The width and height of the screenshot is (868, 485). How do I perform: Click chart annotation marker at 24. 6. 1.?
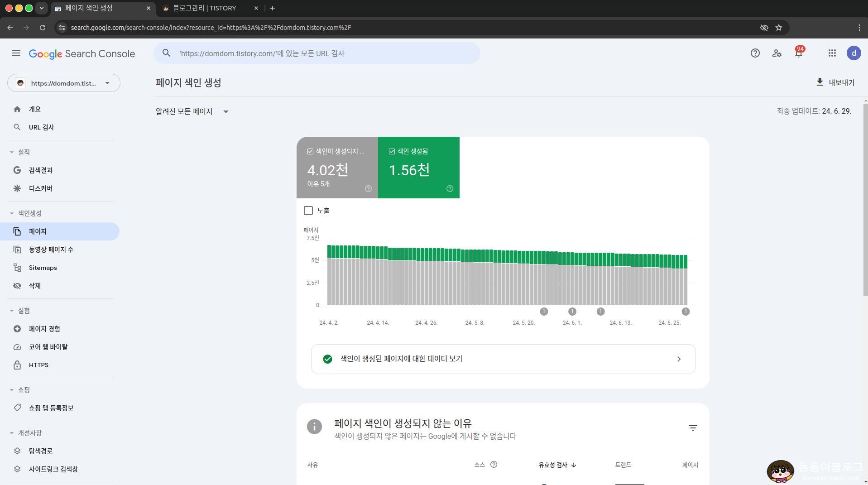pos(572,312)
